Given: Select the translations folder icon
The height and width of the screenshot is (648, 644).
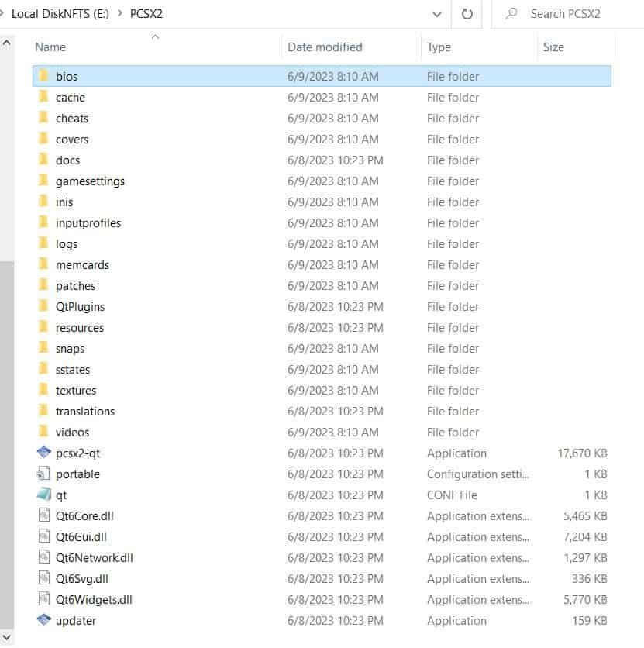Looking at the screenshot, I should (43, 411).
